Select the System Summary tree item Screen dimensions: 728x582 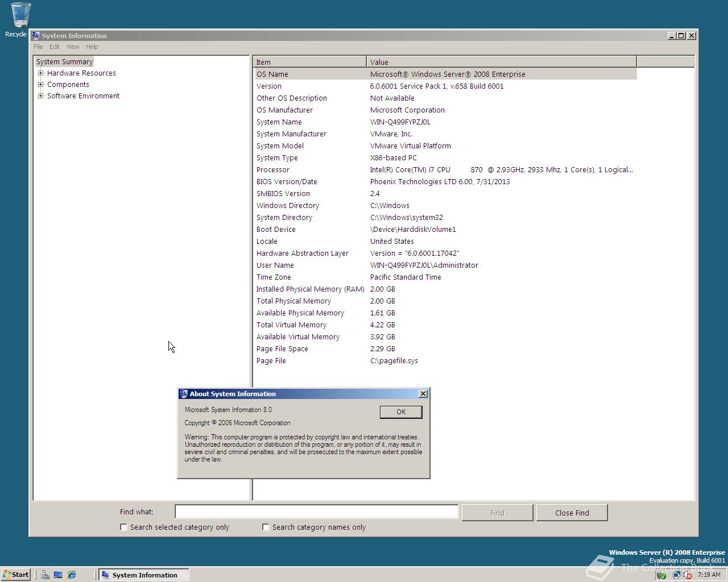coord(64,61)
